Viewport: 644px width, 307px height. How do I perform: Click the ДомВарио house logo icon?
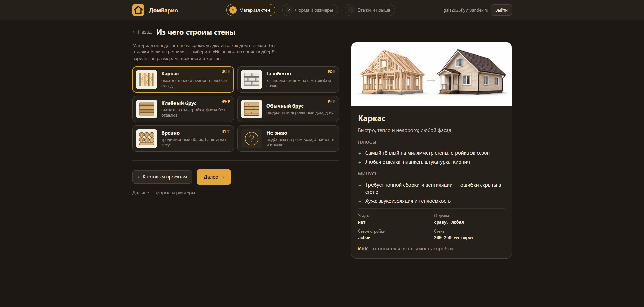point(138,10)
